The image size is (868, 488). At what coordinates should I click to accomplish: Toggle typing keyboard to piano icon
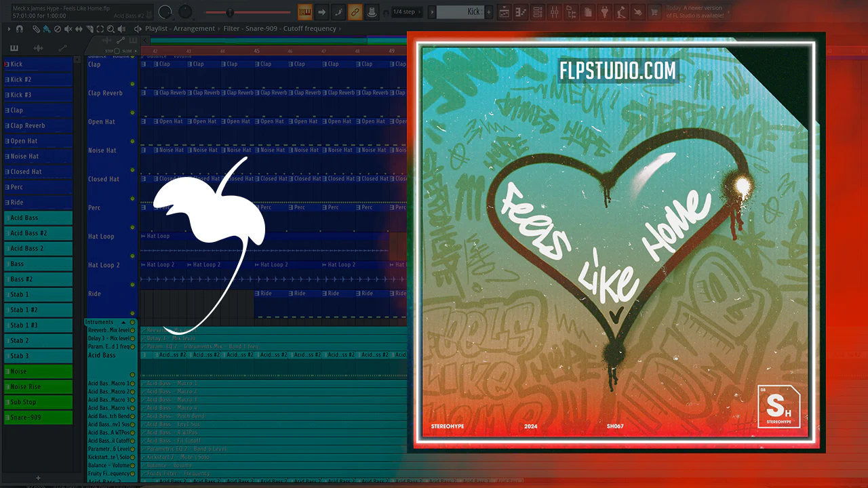point(305,12)
